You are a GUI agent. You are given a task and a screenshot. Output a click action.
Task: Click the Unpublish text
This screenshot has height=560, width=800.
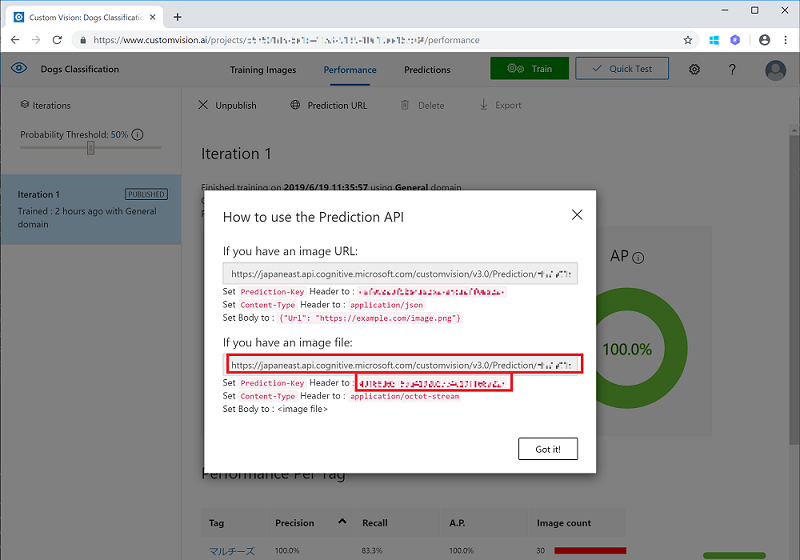pyautogui.click(x=236, y=105)
